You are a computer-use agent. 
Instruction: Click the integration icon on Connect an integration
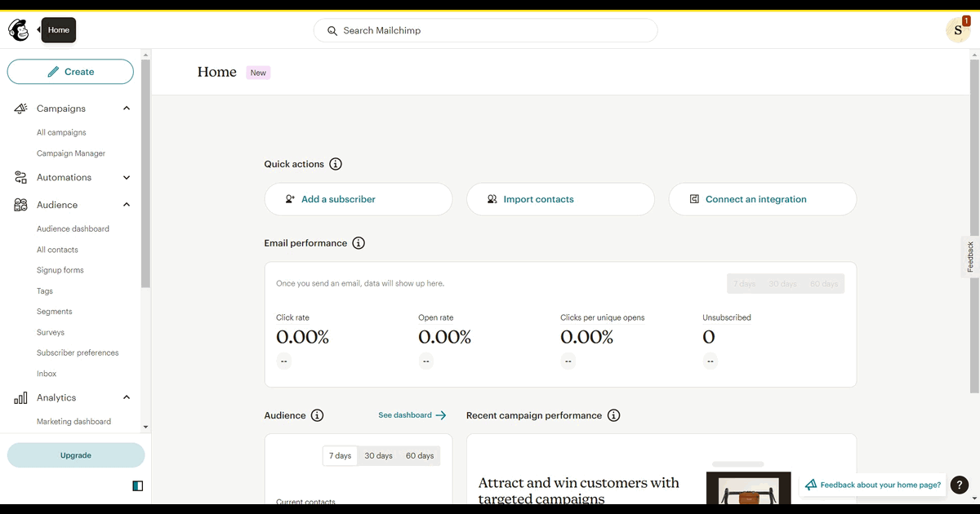pos(694,199)
